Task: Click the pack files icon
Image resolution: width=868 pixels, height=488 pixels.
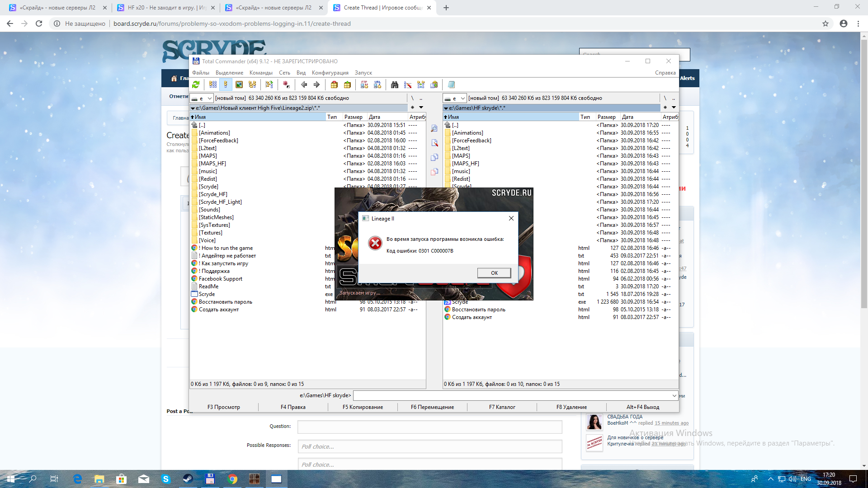Action: (x=334, y=84)
